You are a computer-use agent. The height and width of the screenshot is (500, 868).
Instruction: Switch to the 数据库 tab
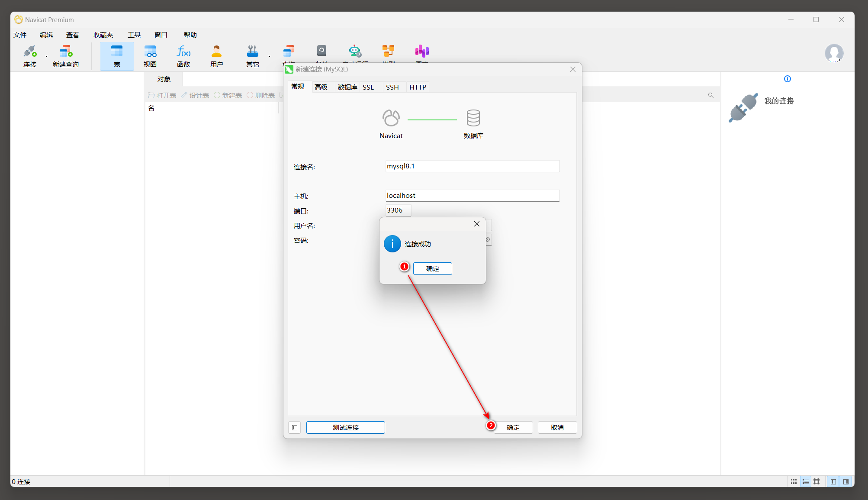347,87
